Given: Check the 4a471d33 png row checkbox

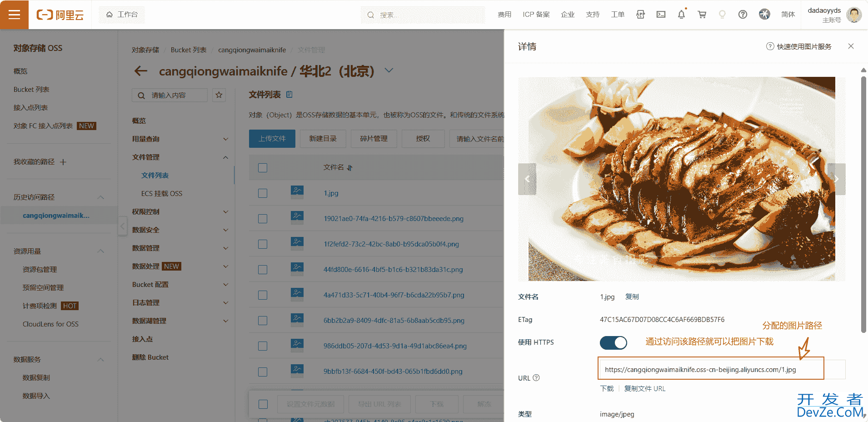Looking at the screenshot, I should [263, 295].
